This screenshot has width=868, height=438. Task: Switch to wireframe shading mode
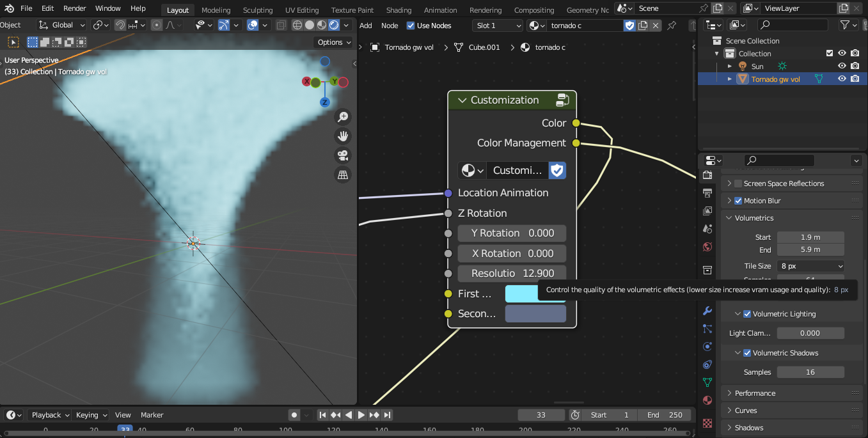click(297, 25)
